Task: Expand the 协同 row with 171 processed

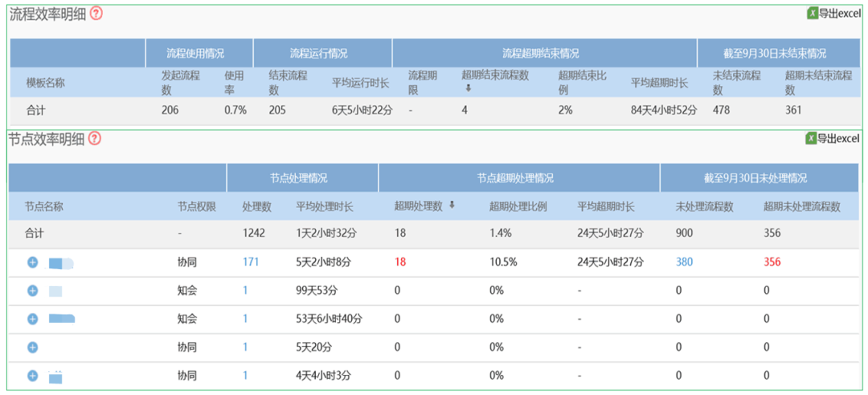Action: [33, 263]
